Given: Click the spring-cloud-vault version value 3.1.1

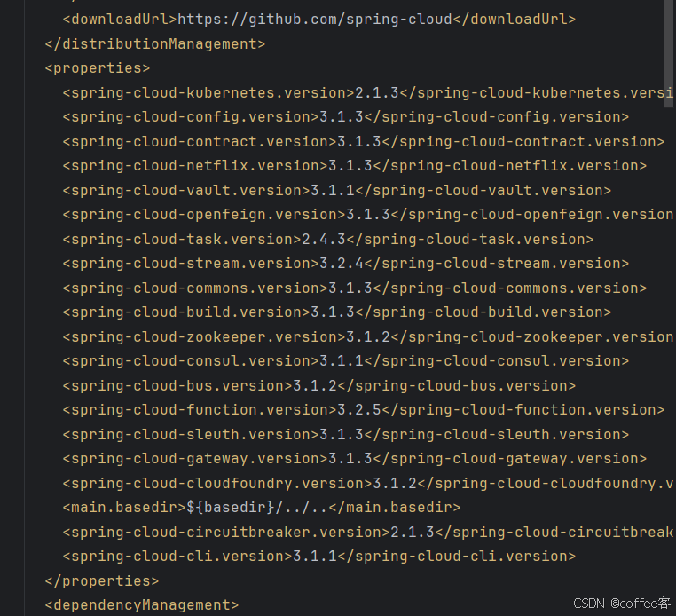Looking at the screenshot, I should [333, 190].
